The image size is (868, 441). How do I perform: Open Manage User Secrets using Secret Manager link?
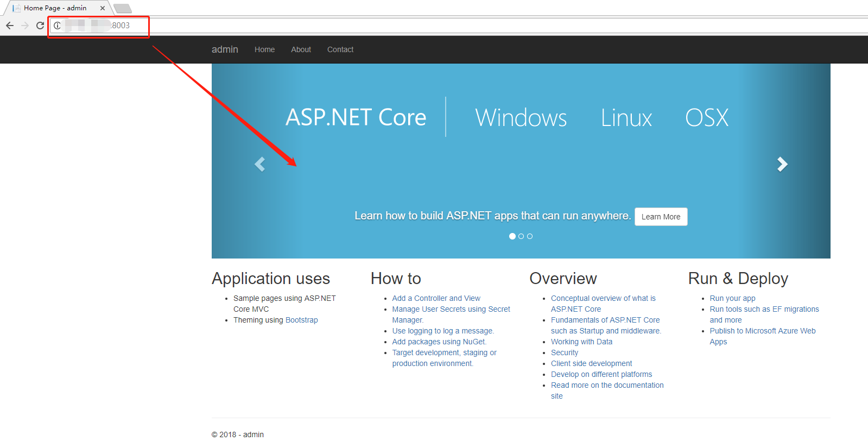tap(451, 314)
